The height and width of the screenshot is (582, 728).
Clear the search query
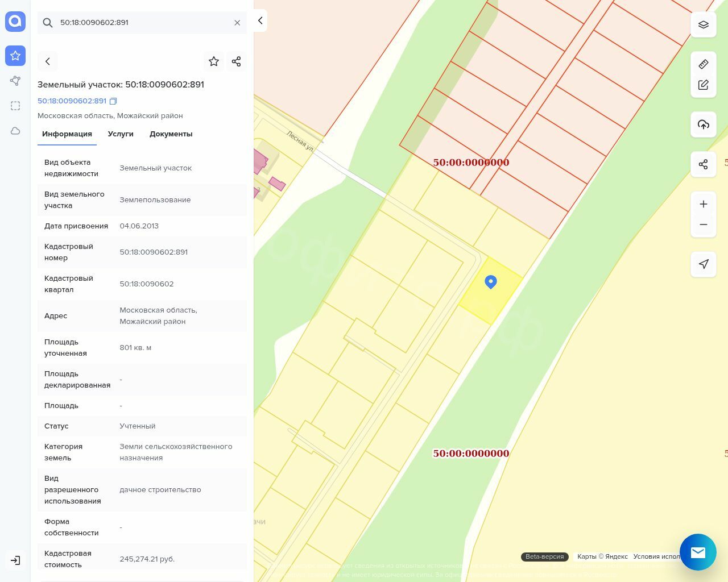tap(237, 23)
